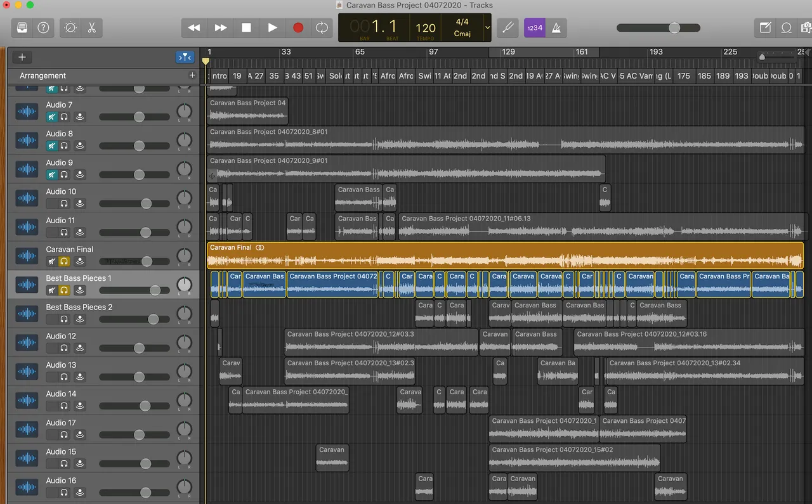This screenshot has height=504, width=812.
Task: Disable solo on Caravan Final track
Action: [x=64, y=261]
